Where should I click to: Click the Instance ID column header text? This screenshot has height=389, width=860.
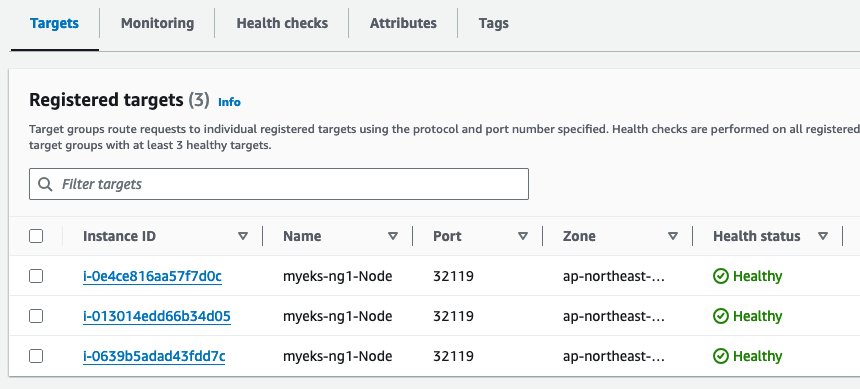click(x=120, y=236)
